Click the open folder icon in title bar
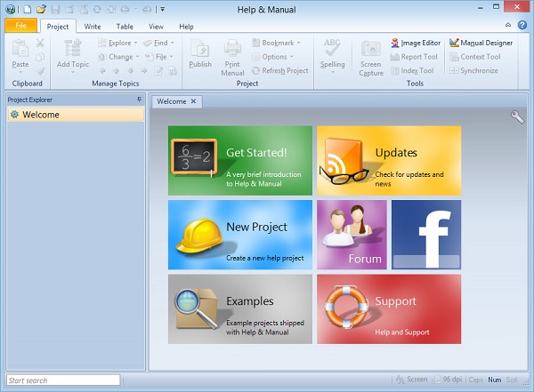The height and width of the screenshot is (392, 534). (x=41, y=8)
